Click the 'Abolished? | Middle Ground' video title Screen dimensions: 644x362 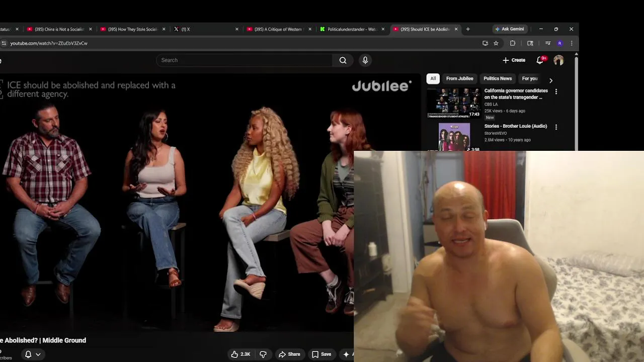point(43,340)
